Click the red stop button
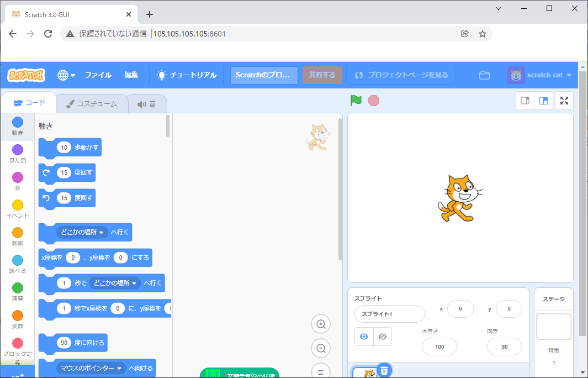 pyautogui.click(x=373, y=101)
